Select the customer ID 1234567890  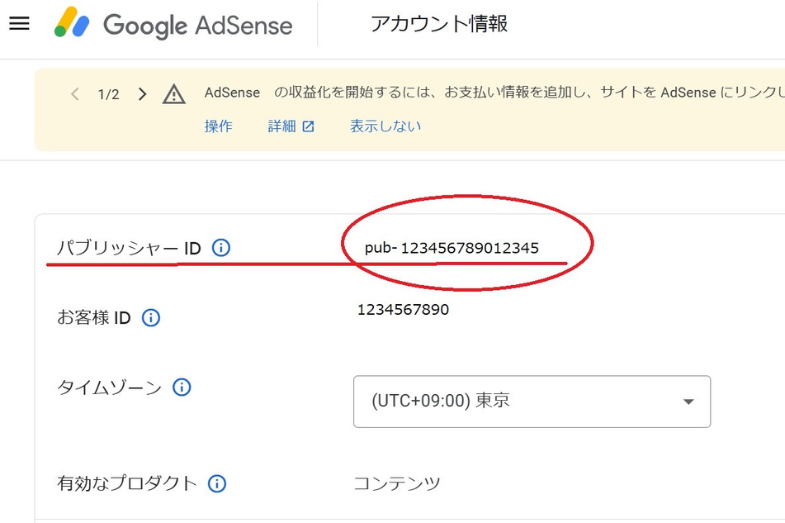point(403,309)
